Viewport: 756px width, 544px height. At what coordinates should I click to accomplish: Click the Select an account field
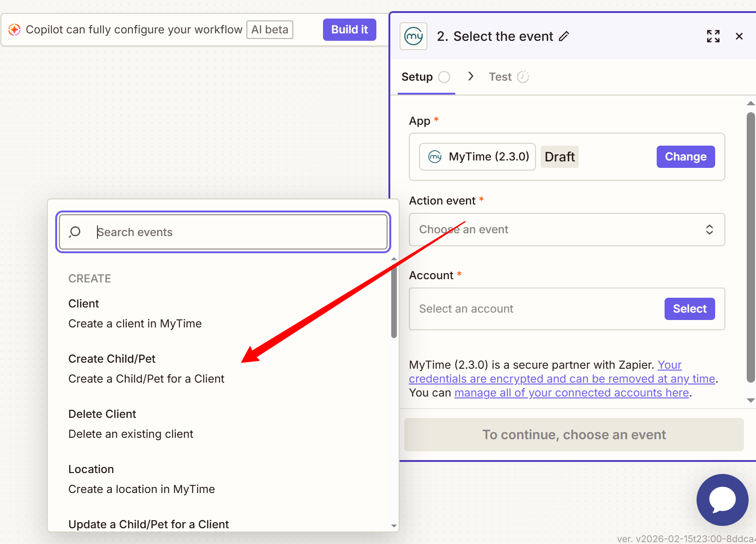click(x=567, y=309)
